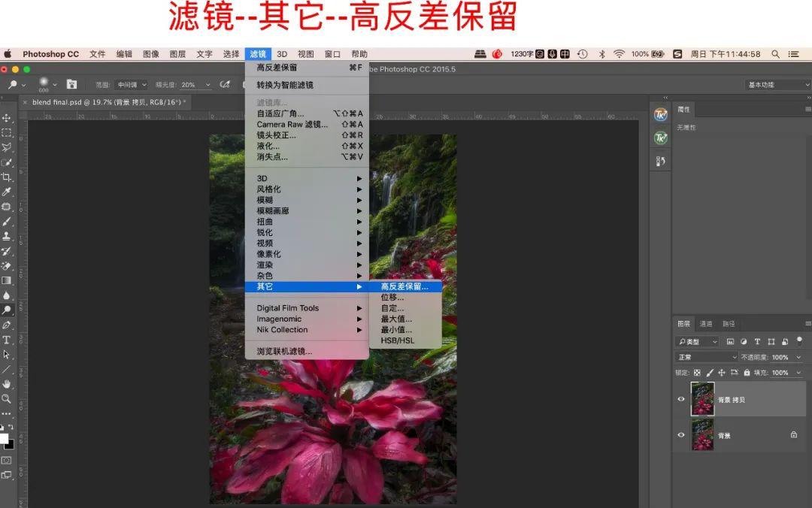Open the 基本功能 workspace dropdown
The image size is (812, 508).
click(x=777, y=84)
